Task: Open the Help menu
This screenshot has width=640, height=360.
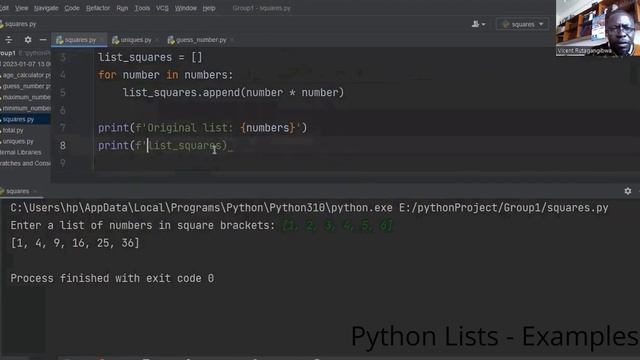Action: click(x=209, y=8)
